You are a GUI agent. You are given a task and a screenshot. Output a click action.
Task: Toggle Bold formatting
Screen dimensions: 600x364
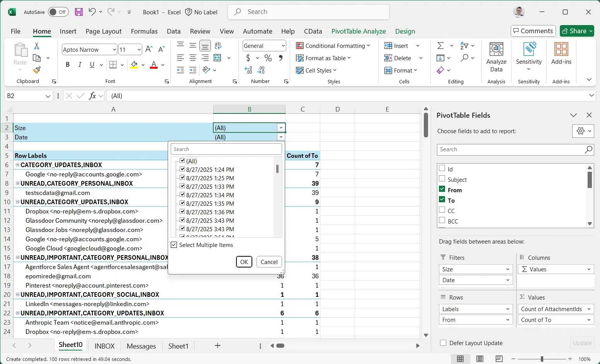tap(68, 64)
